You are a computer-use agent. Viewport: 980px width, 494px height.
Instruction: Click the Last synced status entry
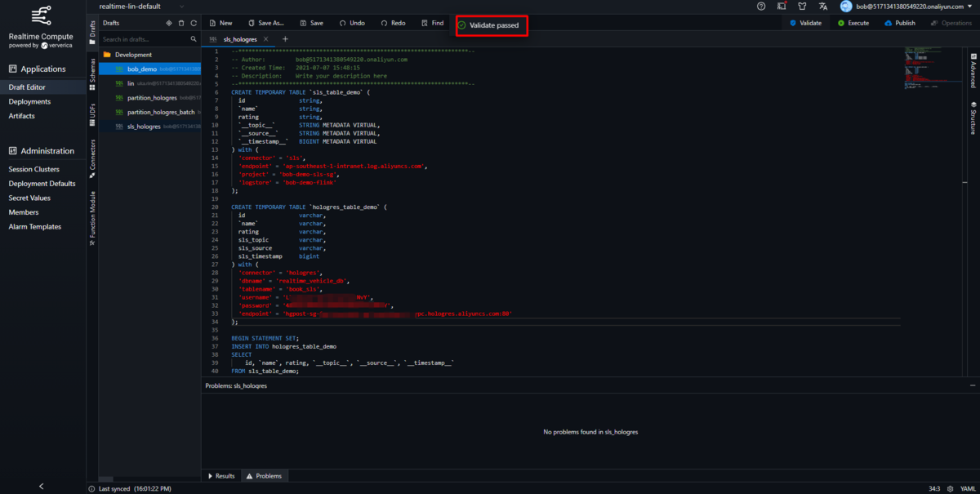point(131,488)
